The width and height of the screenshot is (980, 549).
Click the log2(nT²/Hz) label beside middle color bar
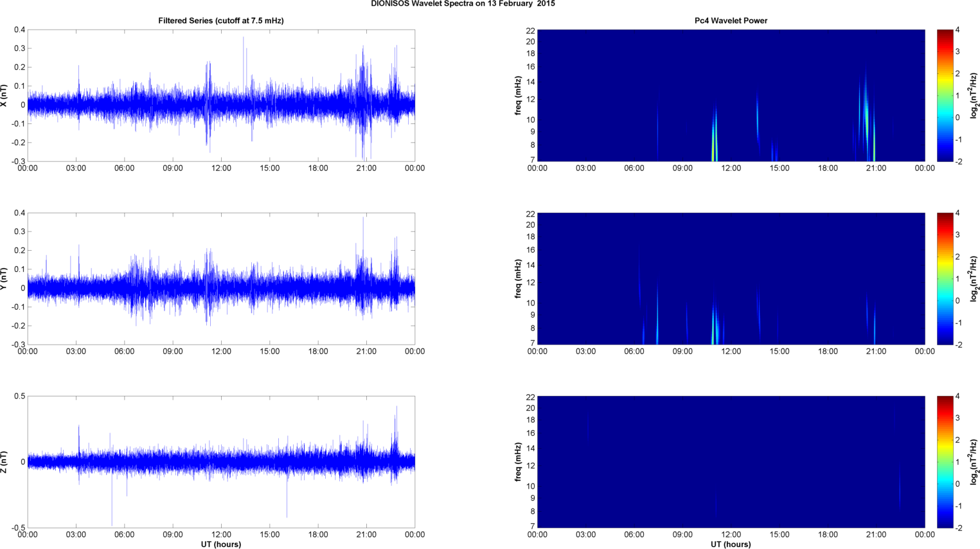(974, 278)
